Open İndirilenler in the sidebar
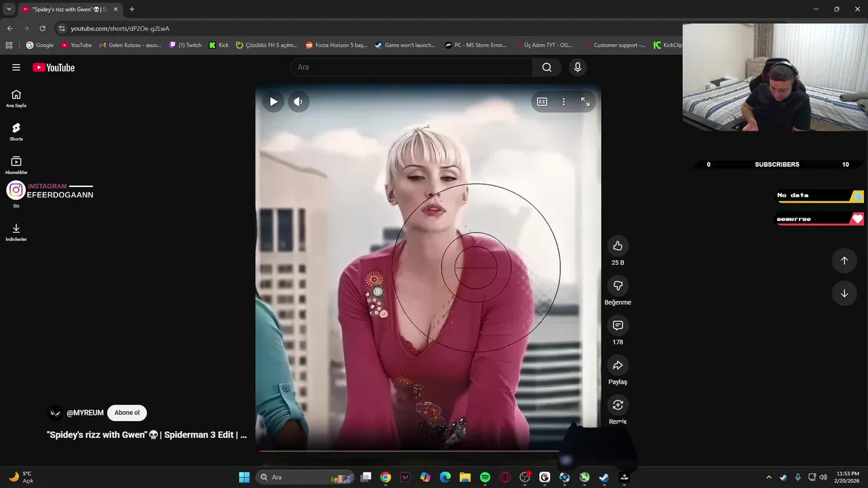 click(x=16, y=232)
